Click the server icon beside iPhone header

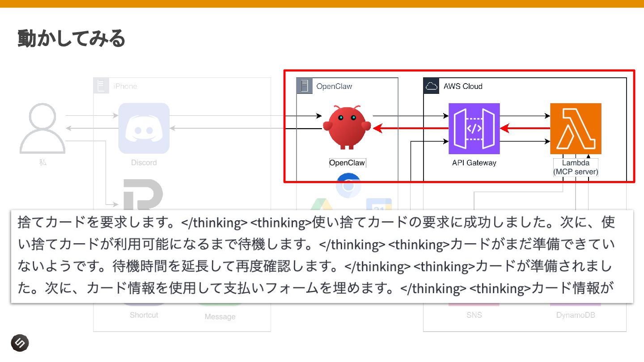[x=102, y=86]
